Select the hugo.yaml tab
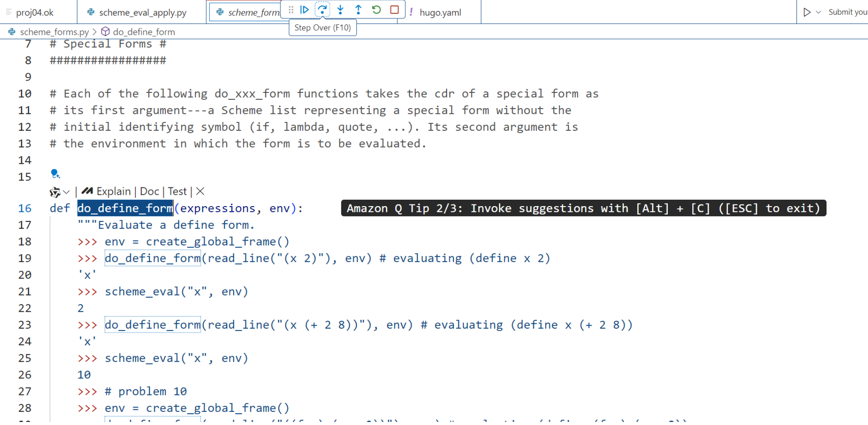868x425 pixels. [x=440, y=13]
